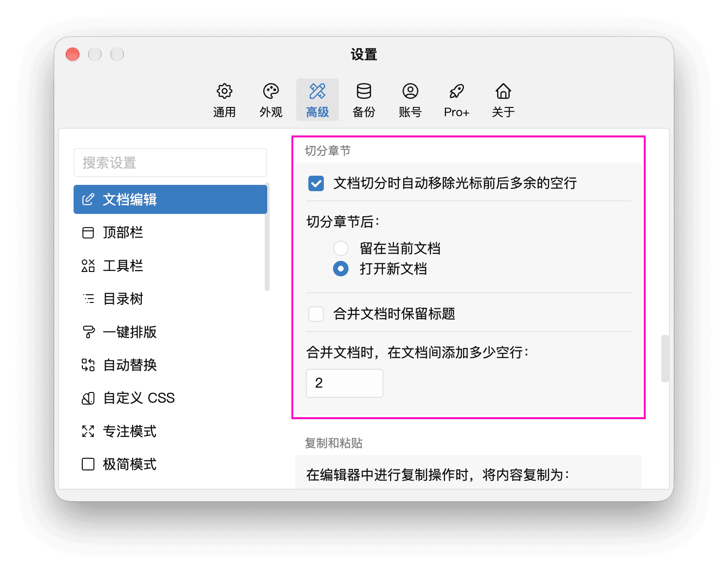Image resolution: width=728 pixels, height=573 pixels.
Task: Select 文档编辑 label in the sidebar
Action: [130, 199]
